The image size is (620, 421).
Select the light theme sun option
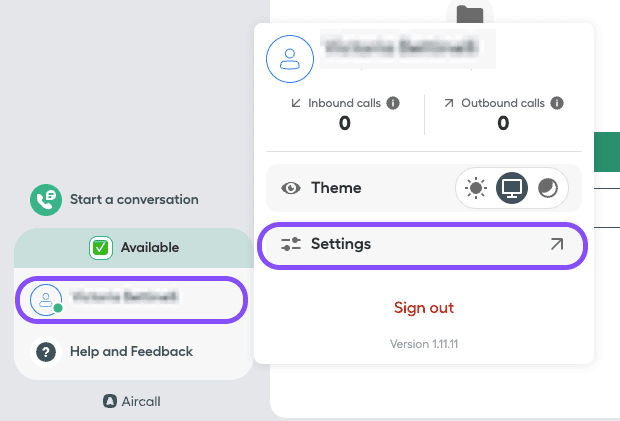pos(476,188)
